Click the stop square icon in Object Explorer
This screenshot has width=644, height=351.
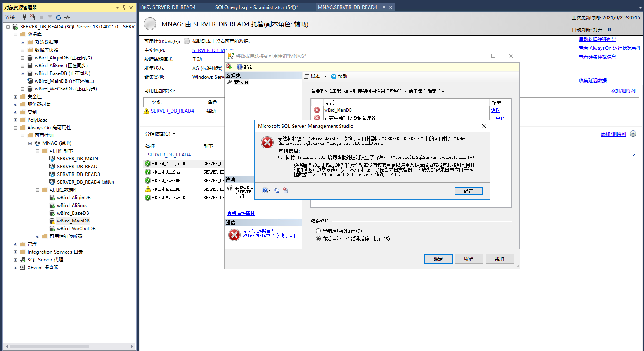click(42, 17)
